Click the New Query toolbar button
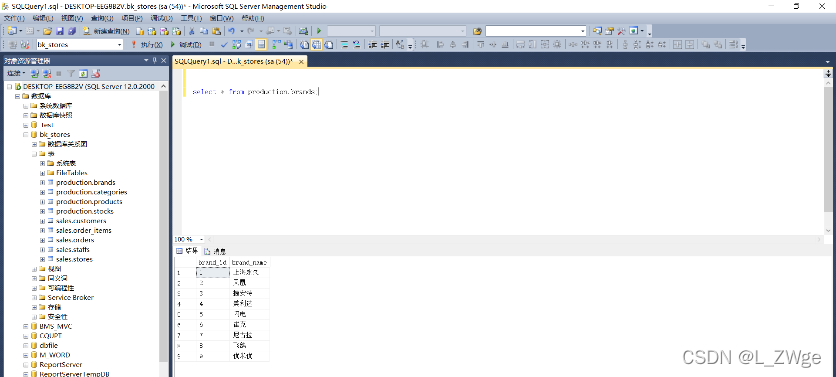Image resolution: width=836 pixels, height=377 pixels. [106, 31]
